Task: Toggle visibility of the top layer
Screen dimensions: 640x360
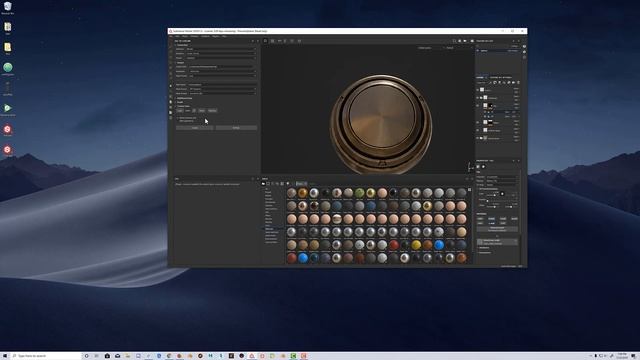Action: tap(478, 90)
